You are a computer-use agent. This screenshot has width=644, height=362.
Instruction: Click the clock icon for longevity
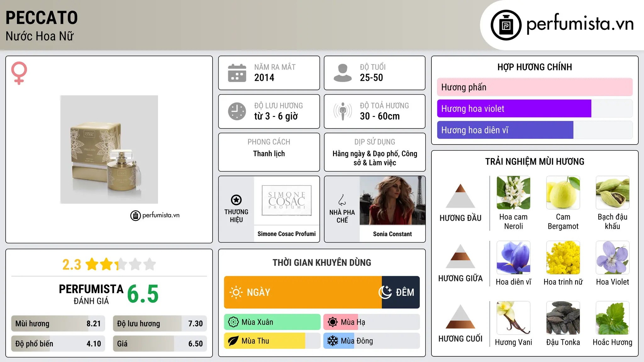coord(237,111)
